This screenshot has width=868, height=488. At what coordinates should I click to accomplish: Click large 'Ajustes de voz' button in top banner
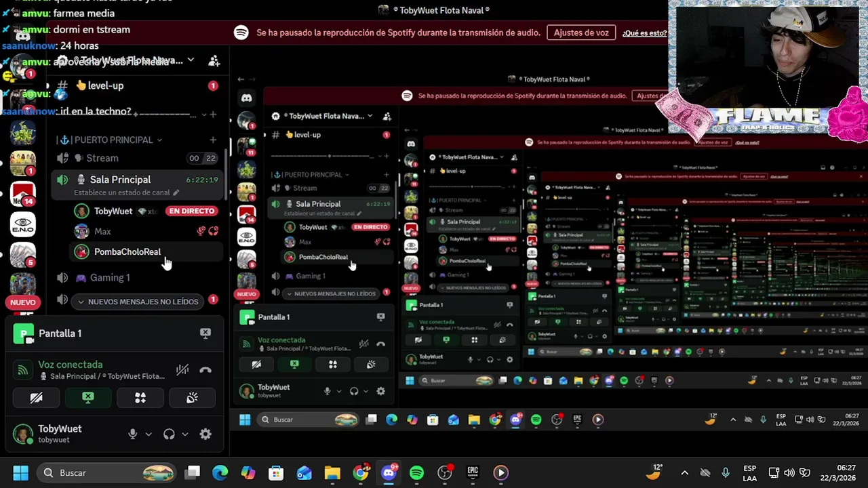click(581, 33)
